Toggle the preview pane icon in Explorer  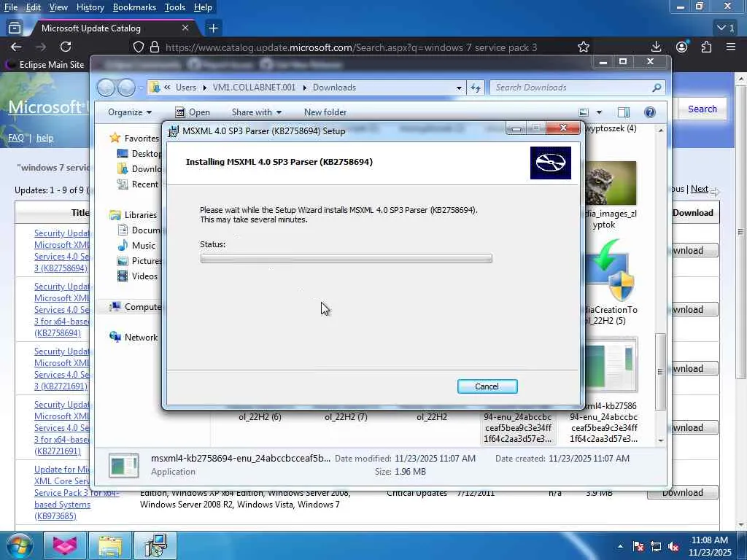(x=623, y=112)
